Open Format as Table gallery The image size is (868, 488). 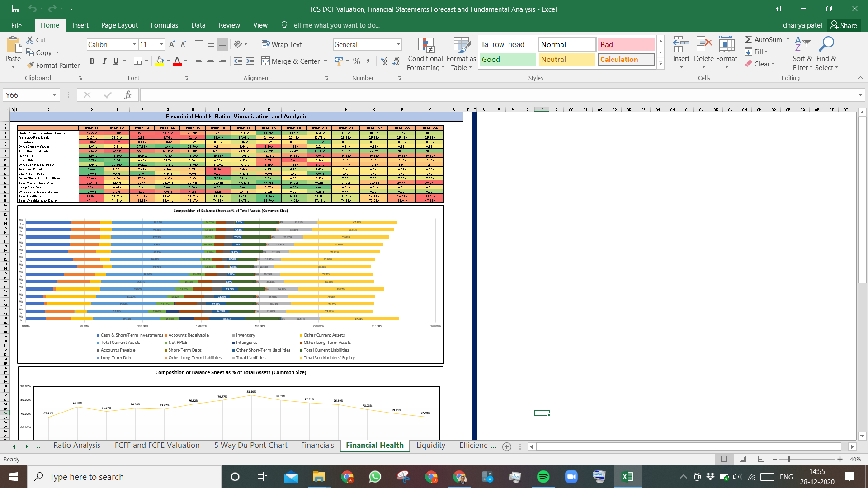click(x=461, y=54)
